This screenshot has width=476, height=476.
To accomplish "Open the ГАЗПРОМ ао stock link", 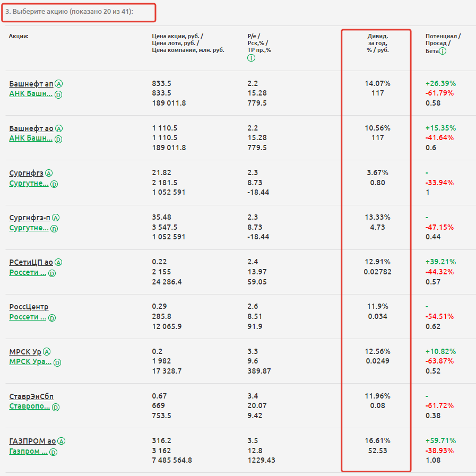I will pyautogui.click(x=32, y=441).
